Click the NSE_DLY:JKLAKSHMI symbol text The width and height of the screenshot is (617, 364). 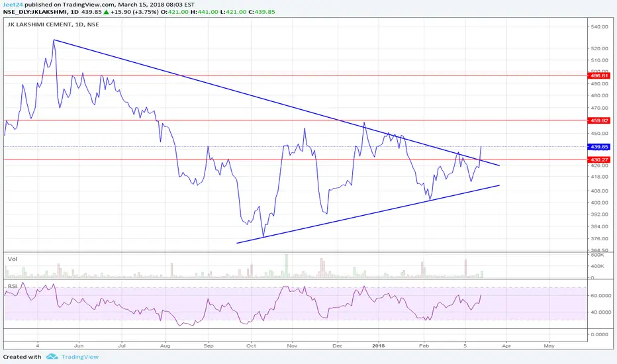35,12
